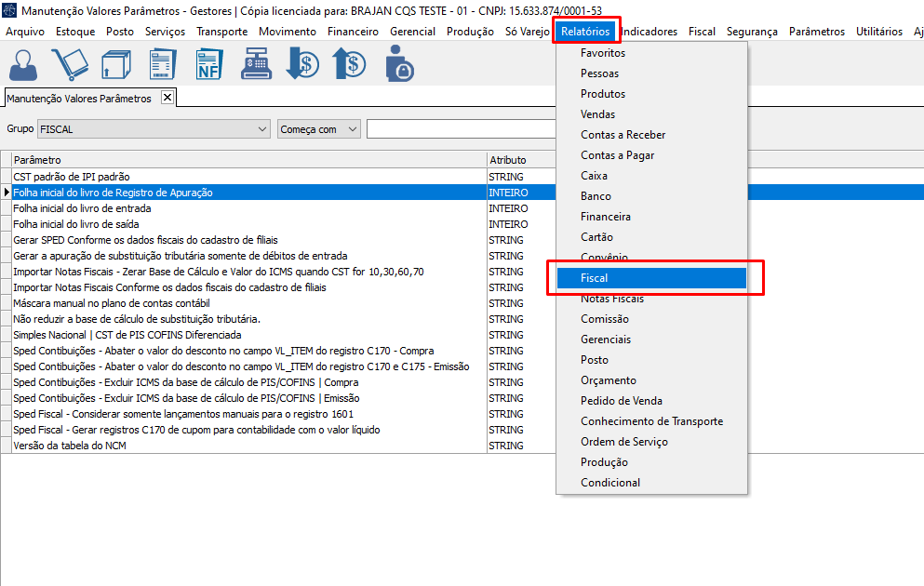Screen dimensions: 924x586
Task: Click the box package toolbar icon
Action: point(115,64)
